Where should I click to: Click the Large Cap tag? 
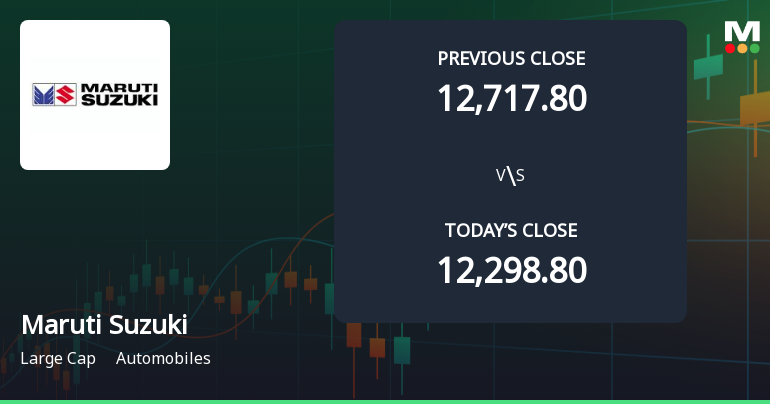point(58,358)
